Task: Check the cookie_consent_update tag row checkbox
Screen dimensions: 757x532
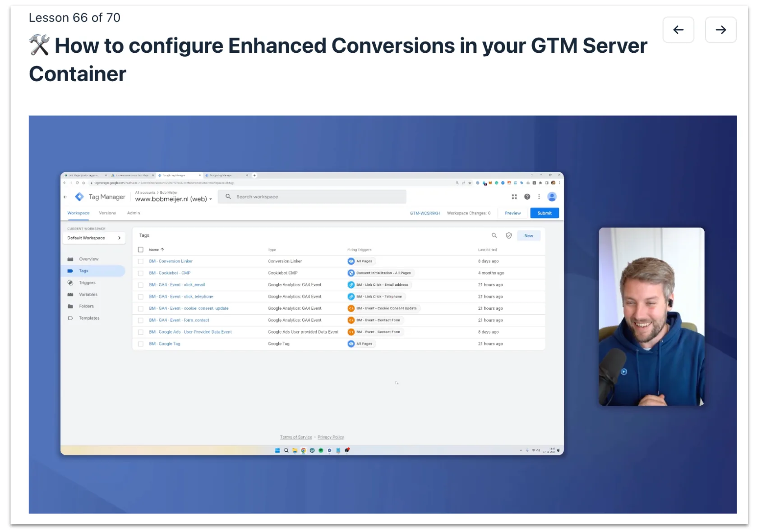Action: (141, 308)
